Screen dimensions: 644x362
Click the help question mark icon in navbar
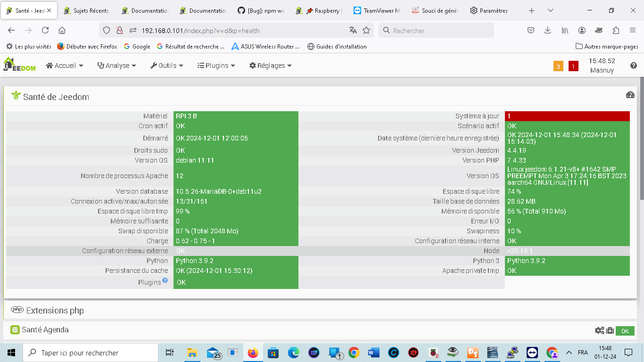[634, 66]
